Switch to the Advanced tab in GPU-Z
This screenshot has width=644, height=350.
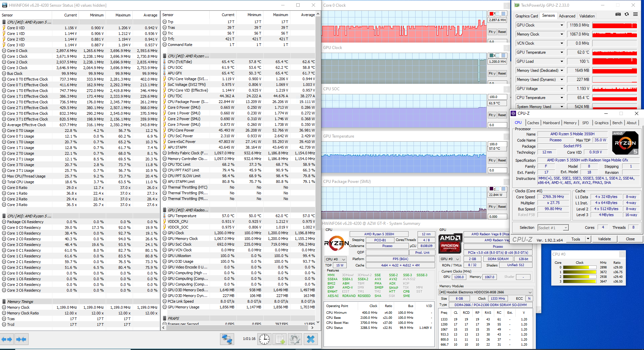567,16
